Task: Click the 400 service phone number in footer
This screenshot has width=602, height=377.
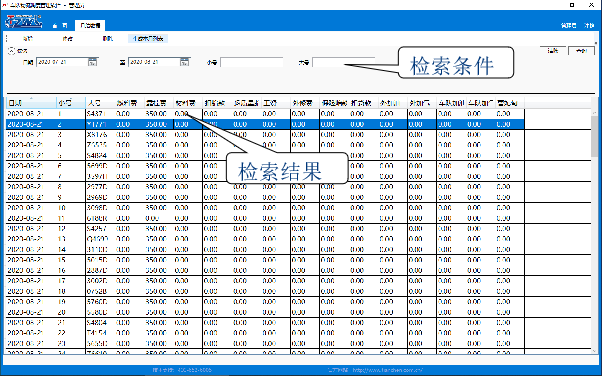Action: (x=194, y=370)
